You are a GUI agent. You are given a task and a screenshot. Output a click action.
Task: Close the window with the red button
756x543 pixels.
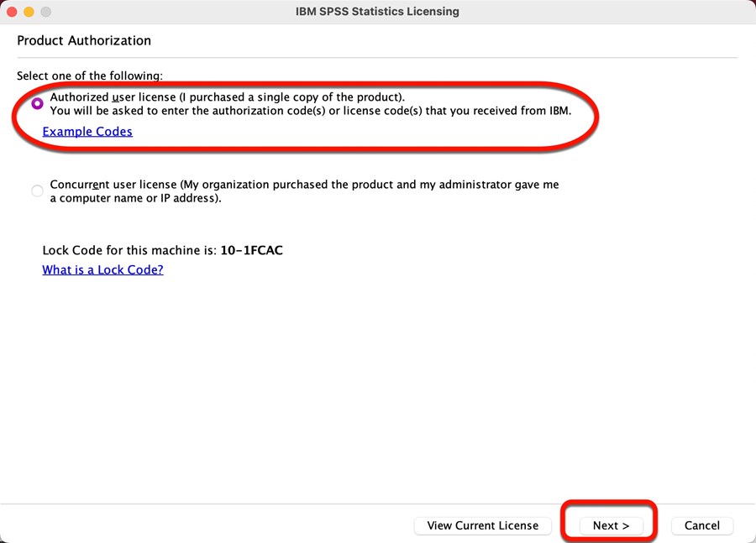12,12
